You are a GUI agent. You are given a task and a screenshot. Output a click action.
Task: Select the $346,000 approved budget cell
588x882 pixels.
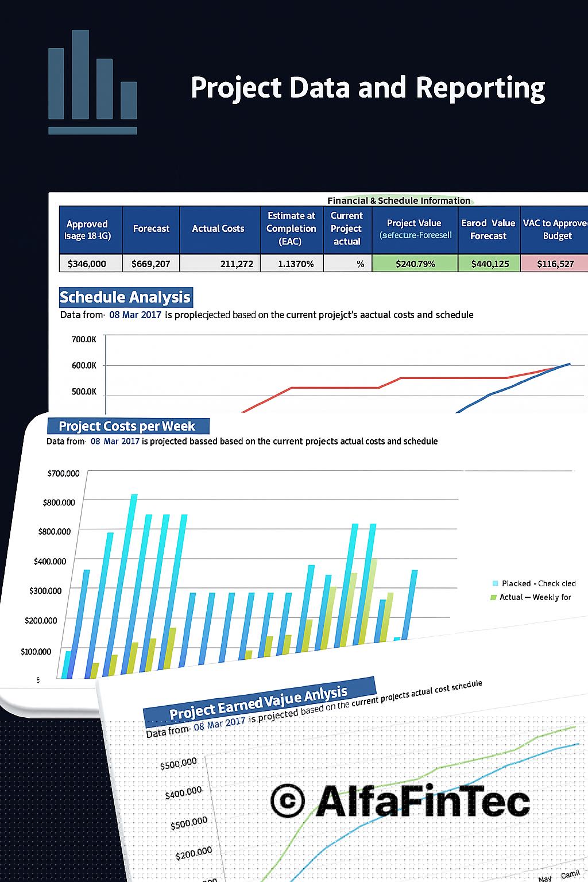pos(87,264)
